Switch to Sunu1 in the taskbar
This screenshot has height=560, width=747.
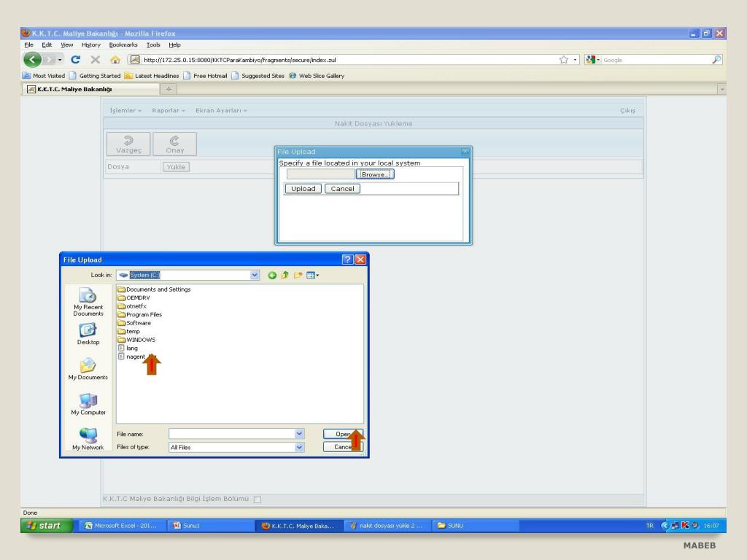[209, 526]
